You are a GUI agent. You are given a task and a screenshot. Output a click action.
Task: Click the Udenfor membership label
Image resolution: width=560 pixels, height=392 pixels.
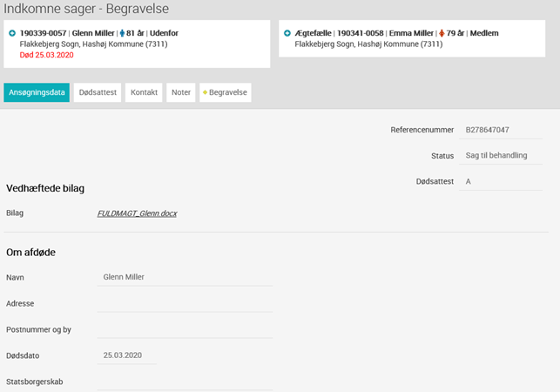[x=164, y=33]
